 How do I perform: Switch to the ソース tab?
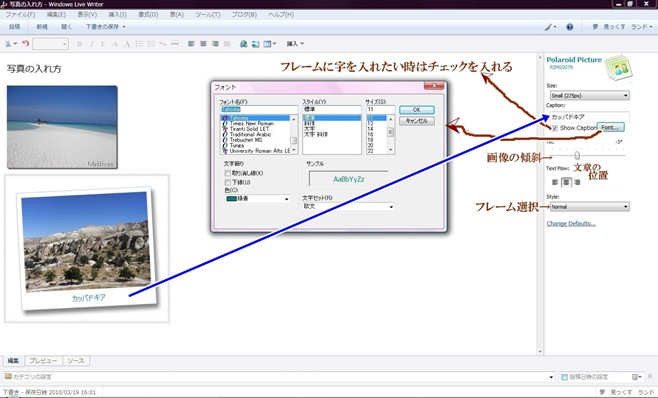76,361
